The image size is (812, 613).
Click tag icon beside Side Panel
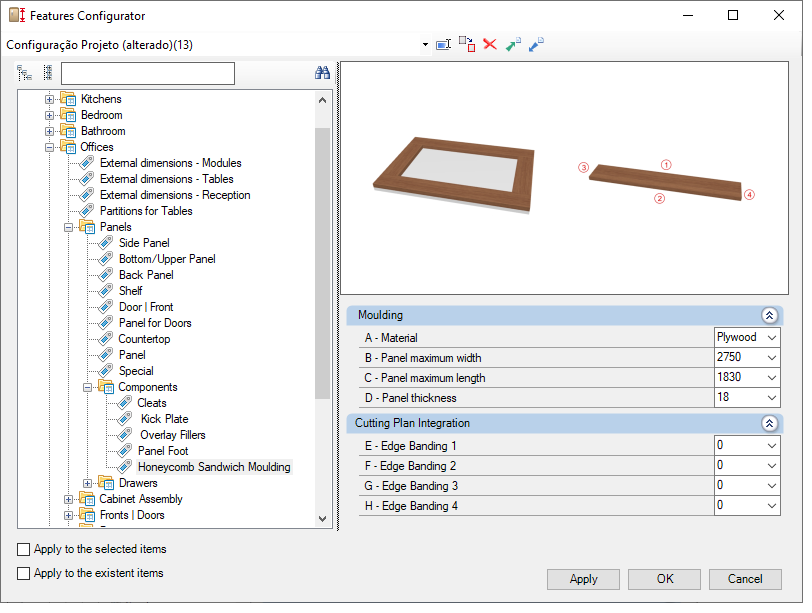[106, 243]
